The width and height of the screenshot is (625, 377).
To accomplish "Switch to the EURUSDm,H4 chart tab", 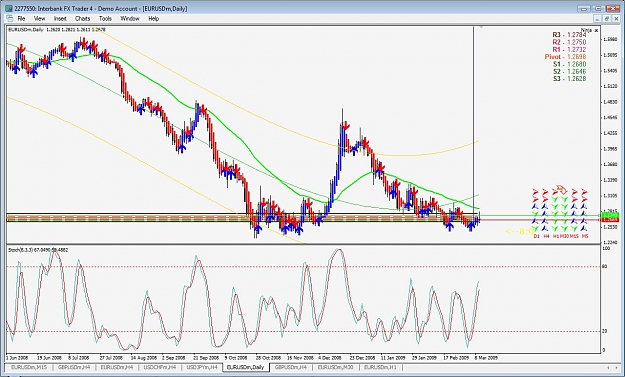I will coord(117,367).
